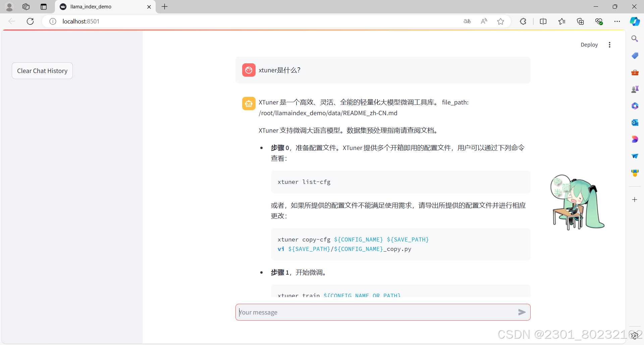Click the assistant robot avatar icon

coord(249,103)
